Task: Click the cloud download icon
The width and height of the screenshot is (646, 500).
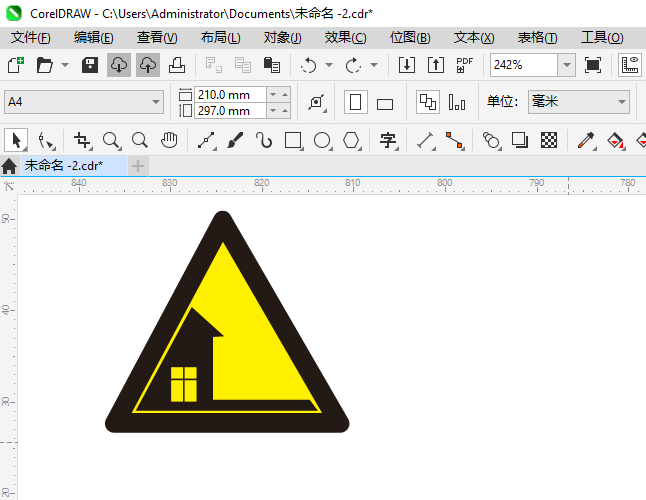Action: coord(119,65)
